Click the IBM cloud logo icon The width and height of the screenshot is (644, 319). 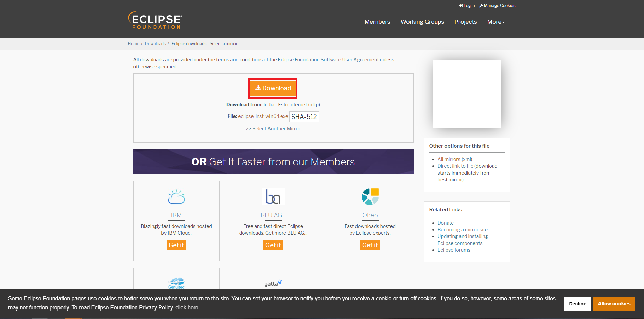tap(176, 197)
